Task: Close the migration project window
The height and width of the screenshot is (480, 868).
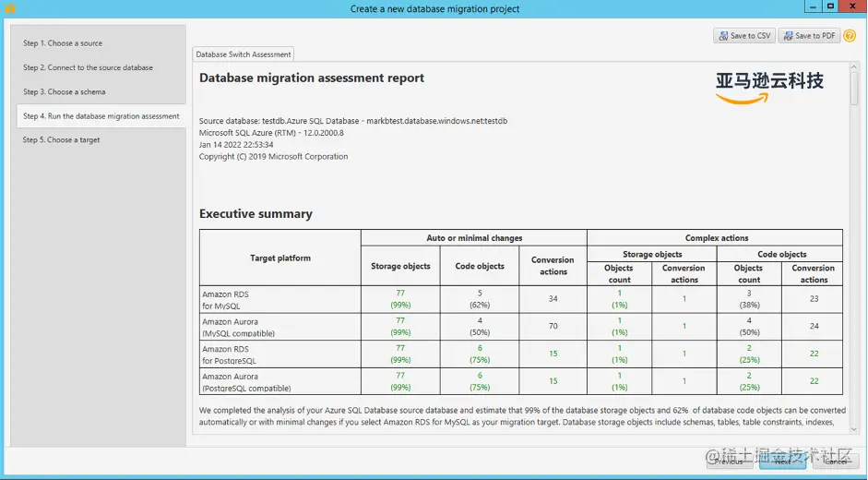Action: (x=853, y=6)
